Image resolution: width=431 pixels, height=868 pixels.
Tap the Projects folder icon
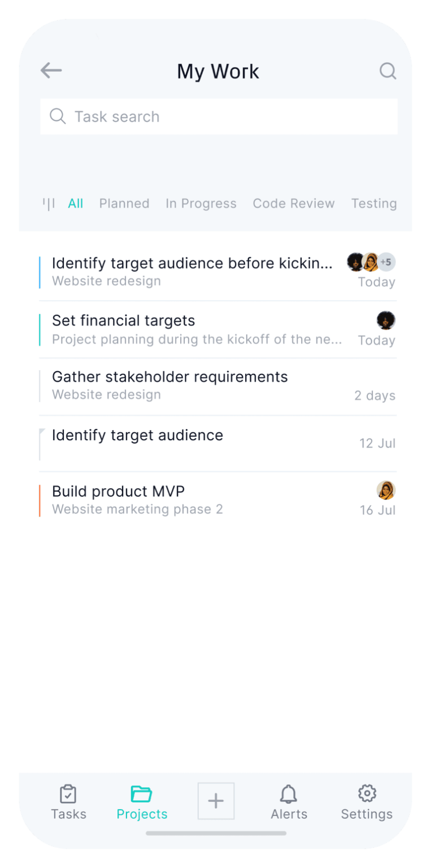[141, 794]
